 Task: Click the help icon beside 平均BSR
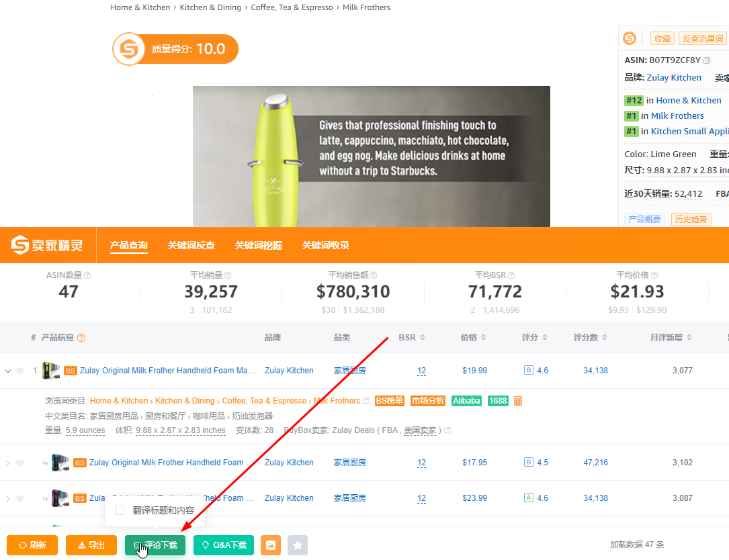point(511,275)
